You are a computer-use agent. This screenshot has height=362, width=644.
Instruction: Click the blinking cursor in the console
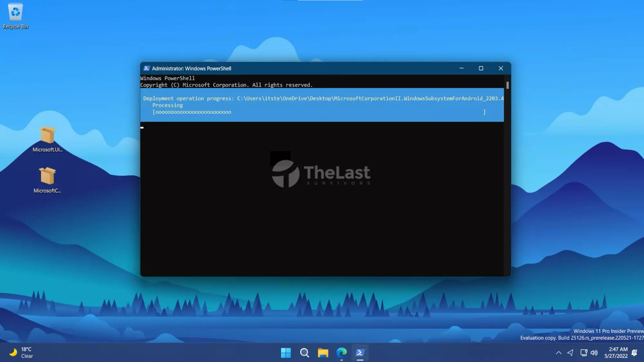[x=142, y=128]
